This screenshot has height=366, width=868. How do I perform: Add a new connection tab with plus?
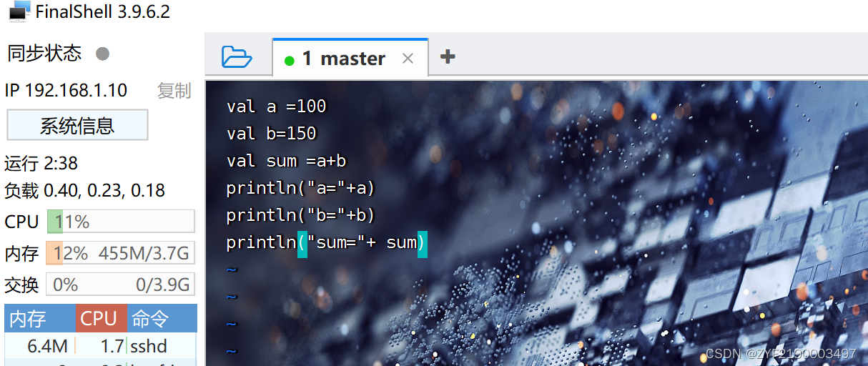point(448,56)
